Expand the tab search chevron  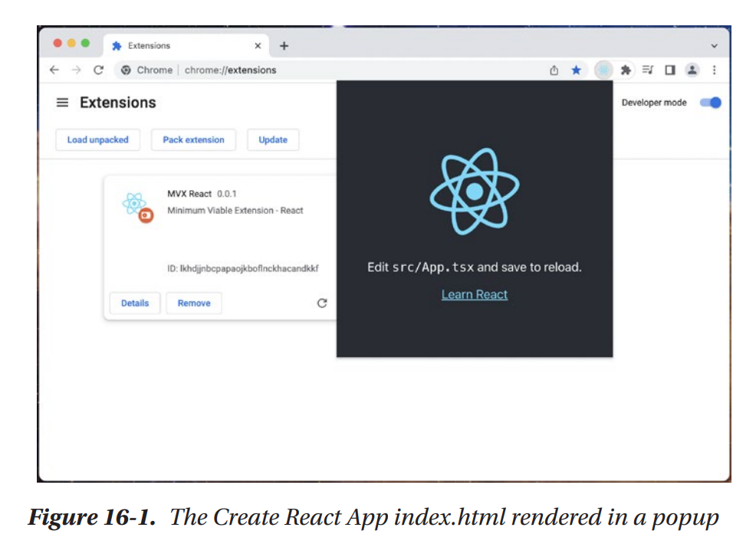[x=715, y=46]
